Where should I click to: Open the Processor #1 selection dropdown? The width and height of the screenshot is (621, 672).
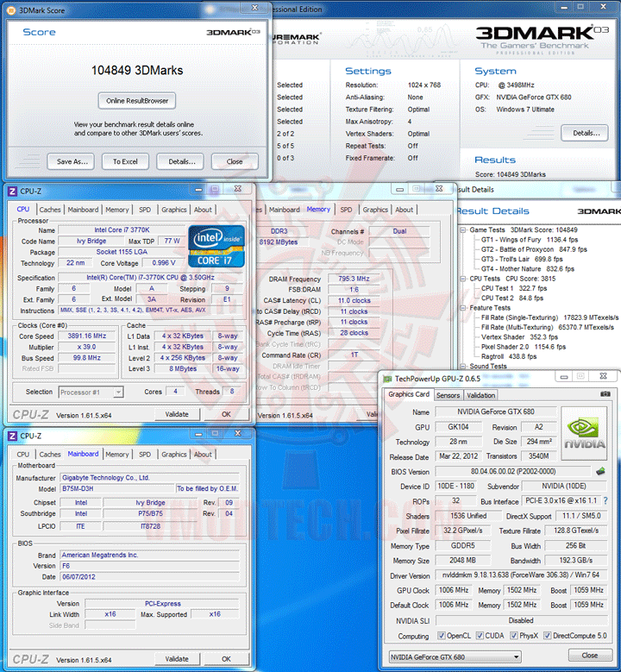coord(91,393)
